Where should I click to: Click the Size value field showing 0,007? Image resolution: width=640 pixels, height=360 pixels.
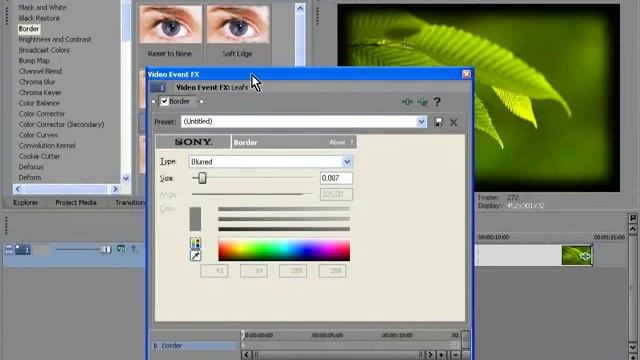point(336,178)
